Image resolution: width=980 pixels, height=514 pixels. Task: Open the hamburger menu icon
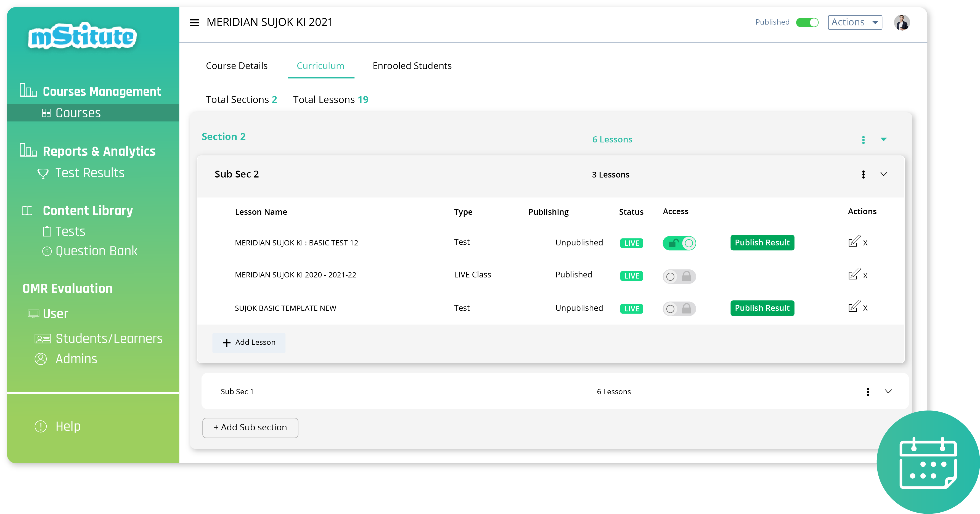pyautogui.click(x=194, y=23)
